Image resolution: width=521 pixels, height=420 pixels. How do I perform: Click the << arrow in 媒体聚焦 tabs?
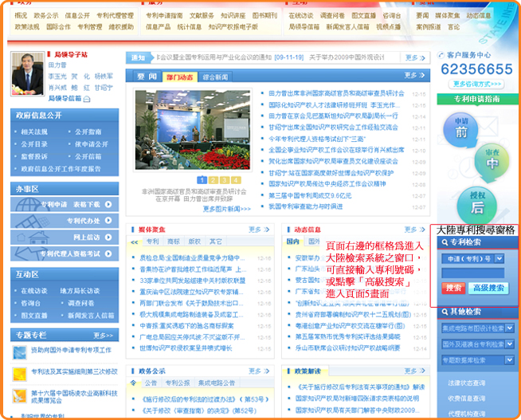(135, 242)
